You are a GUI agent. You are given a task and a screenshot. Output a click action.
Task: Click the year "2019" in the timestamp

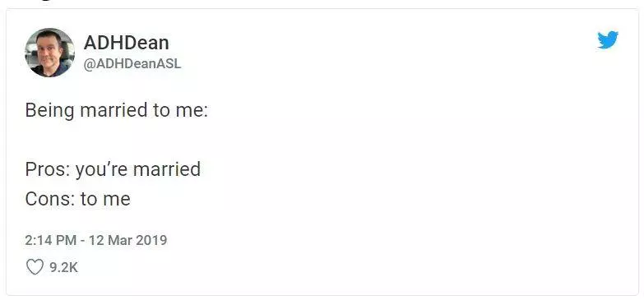coord(151,240)
